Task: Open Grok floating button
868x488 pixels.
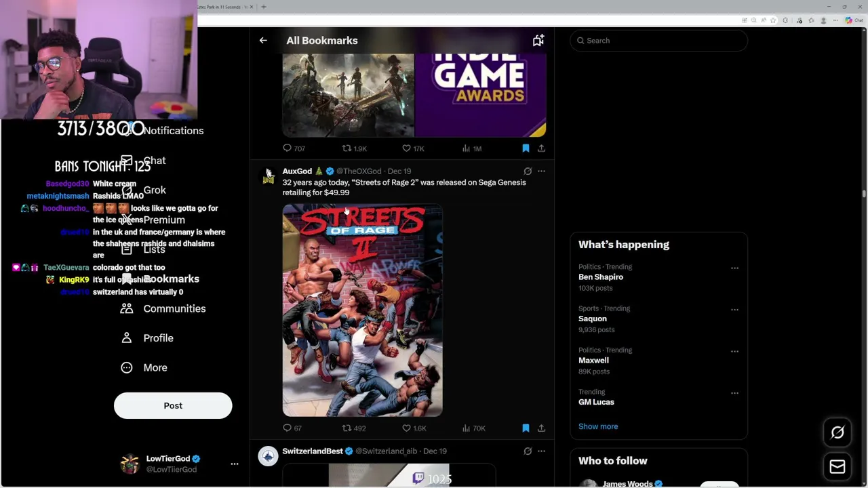Action: click(837, 432)
